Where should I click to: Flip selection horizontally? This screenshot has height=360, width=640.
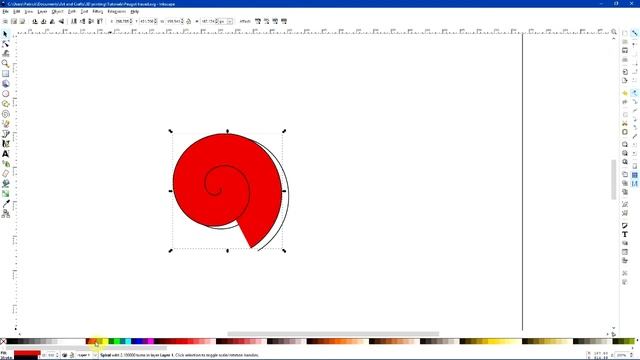pos(52,21)
